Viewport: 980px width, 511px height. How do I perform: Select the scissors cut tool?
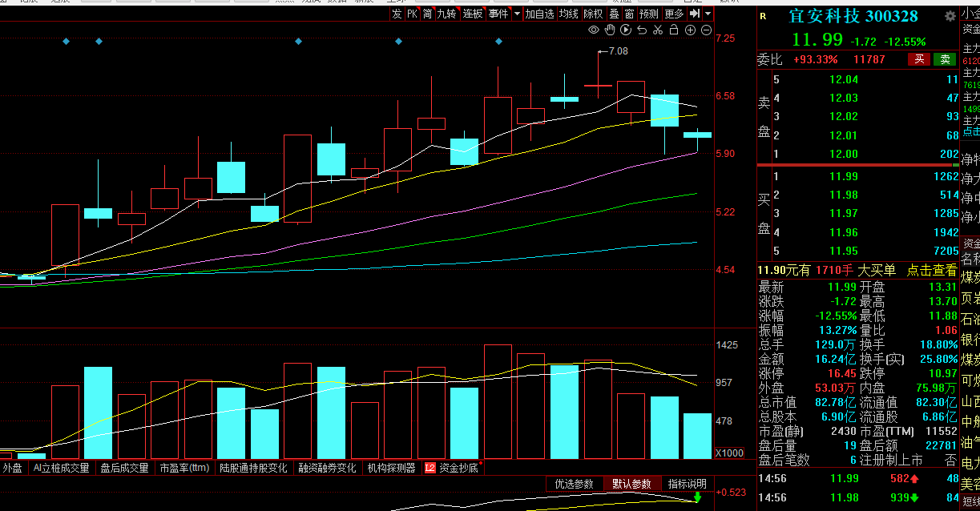[x=658, y=30]
